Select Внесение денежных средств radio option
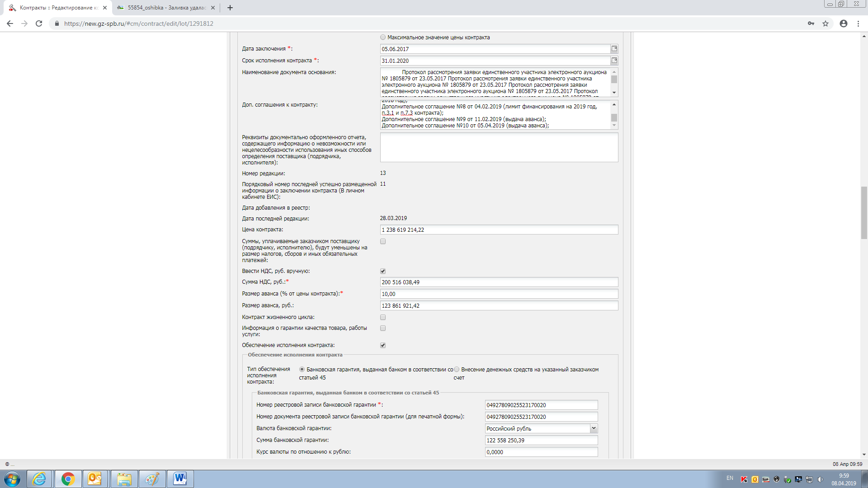 457,370
